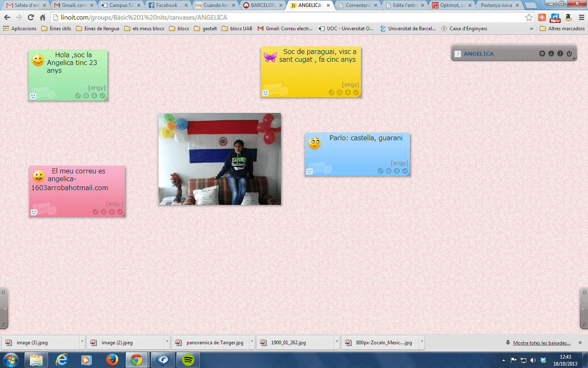Click the Mostra totes les baixades link
The width and height of the screenshot is (588, 368).
pos(541,343)
